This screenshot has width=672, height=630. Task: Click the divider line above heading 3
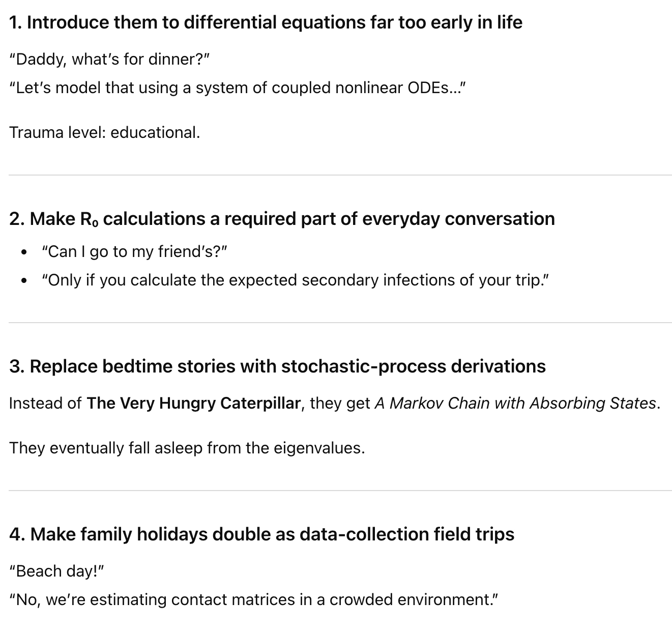tap(340, 323)
